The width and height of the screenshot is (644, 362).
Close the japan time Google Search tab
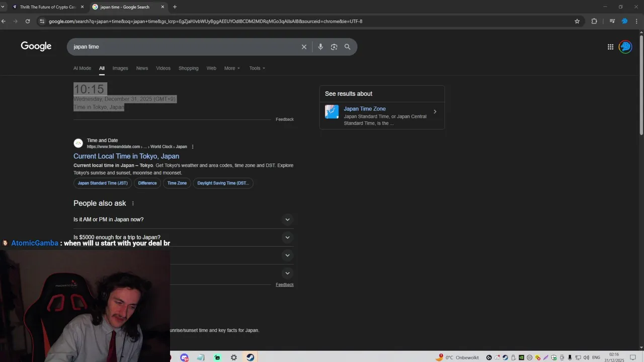[x=163, y=7]
